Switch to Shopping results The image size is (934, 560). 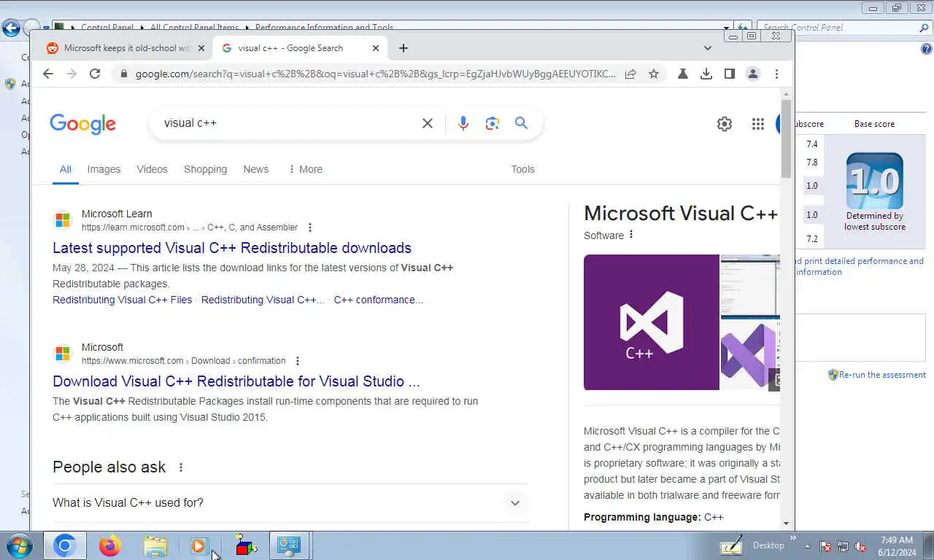tap(205, 169)
